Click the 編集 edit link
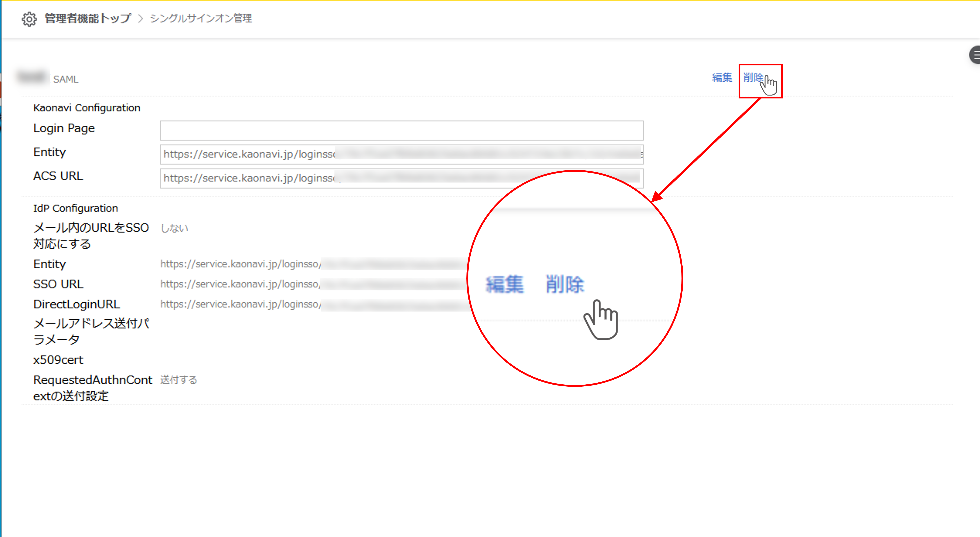Screen dimensions: 980x537 (722, 78)
